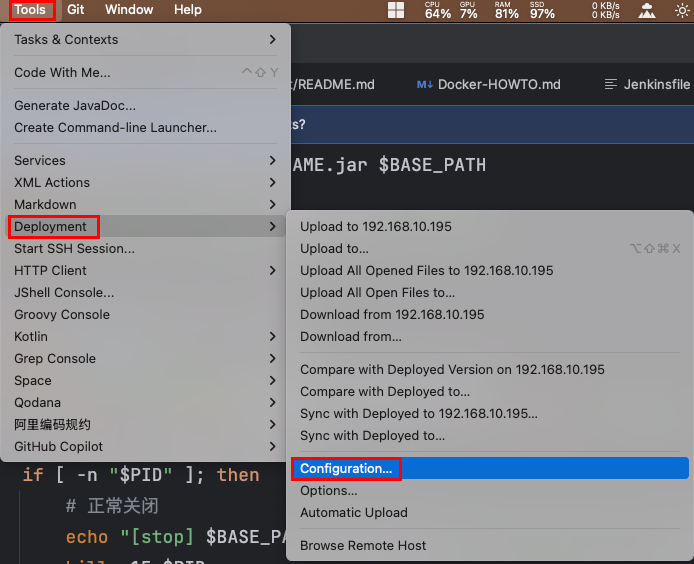Screen dimensions: 694x564
Task: Open the Git menu
Action: click(x=75, y=9)
